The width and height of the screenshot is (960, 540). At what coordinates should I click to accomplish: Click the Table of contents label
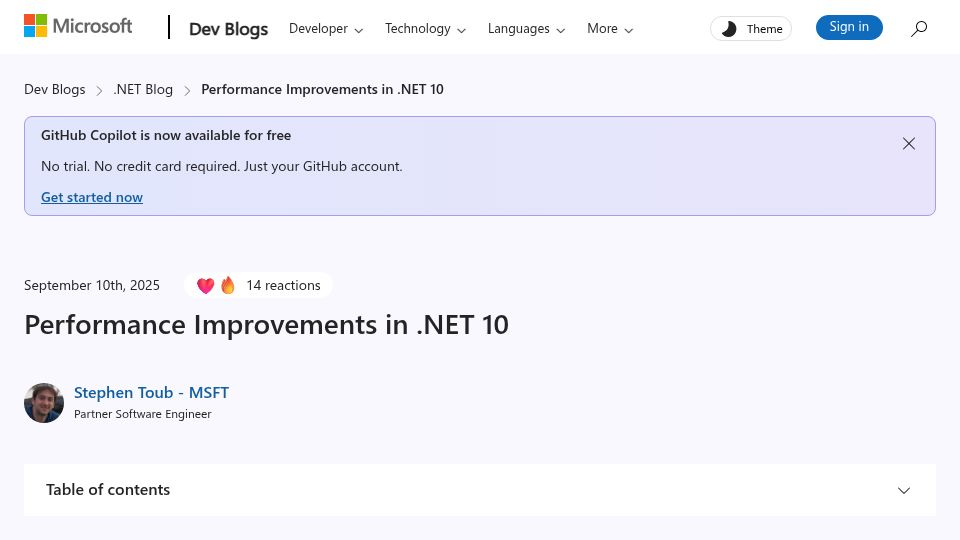click(x=108, y=490)
